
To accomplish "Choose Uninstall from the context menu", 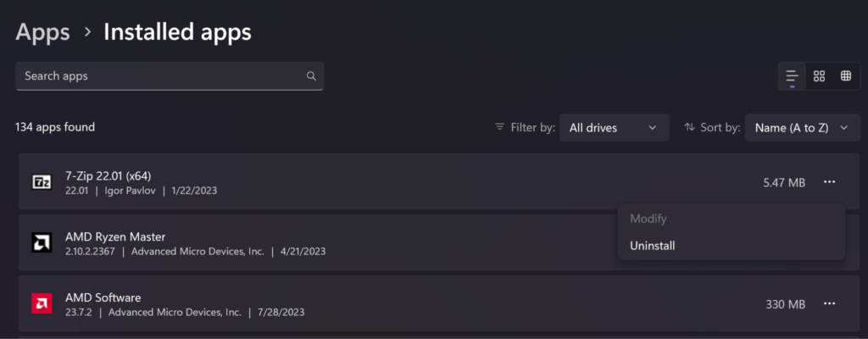I will pyautogui.click(x=652, y=246).
